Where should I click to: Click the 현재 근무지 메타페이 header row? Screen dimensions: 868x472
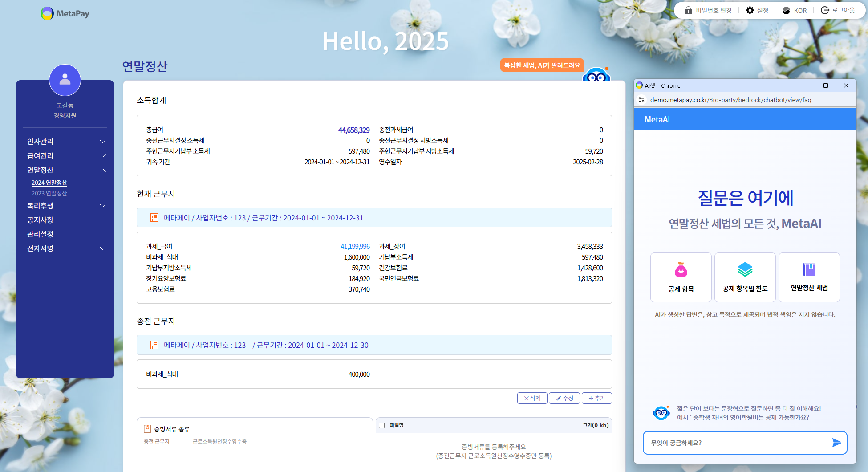tap(374, 218)
